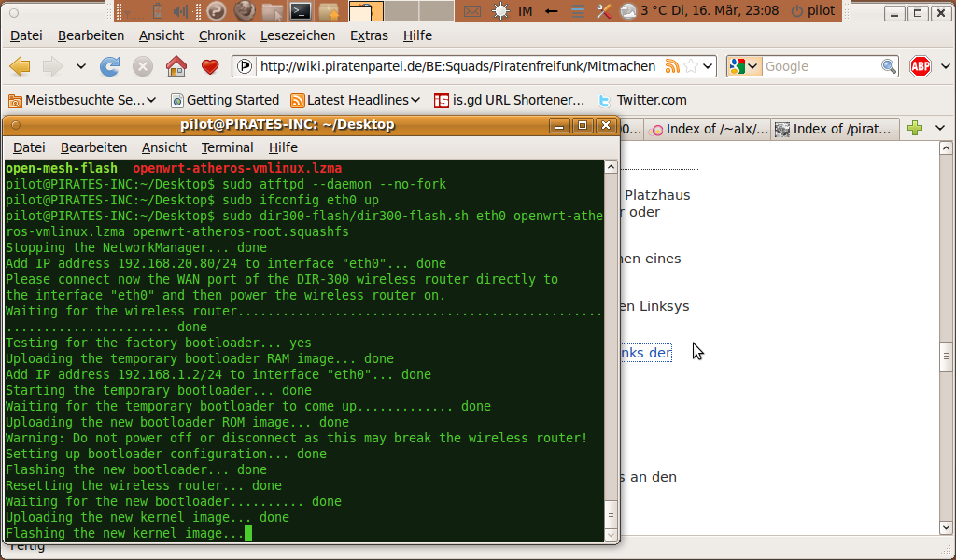The width and height of the screenshot is (956, 560).
Task: Open the list all tabs dropdown
Action: click(939, 129)
